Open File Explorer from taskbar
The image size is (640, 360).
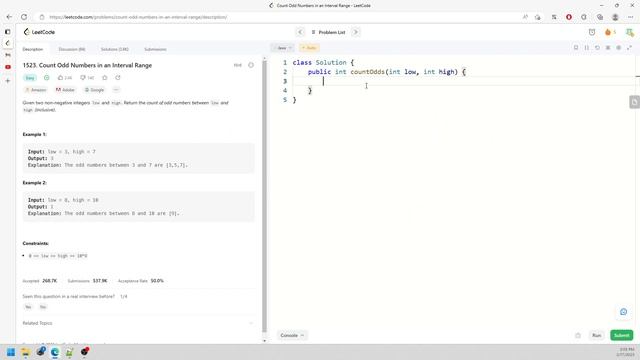tap(26, 352)
